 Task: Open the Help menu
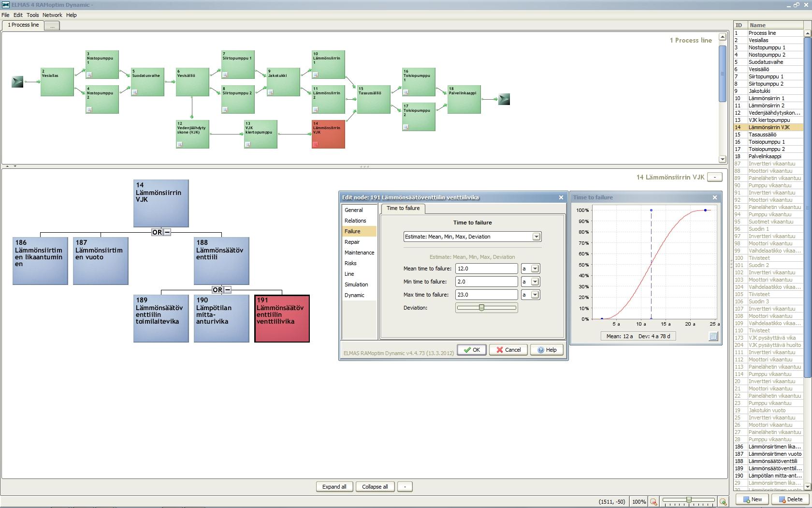(72, 15)
